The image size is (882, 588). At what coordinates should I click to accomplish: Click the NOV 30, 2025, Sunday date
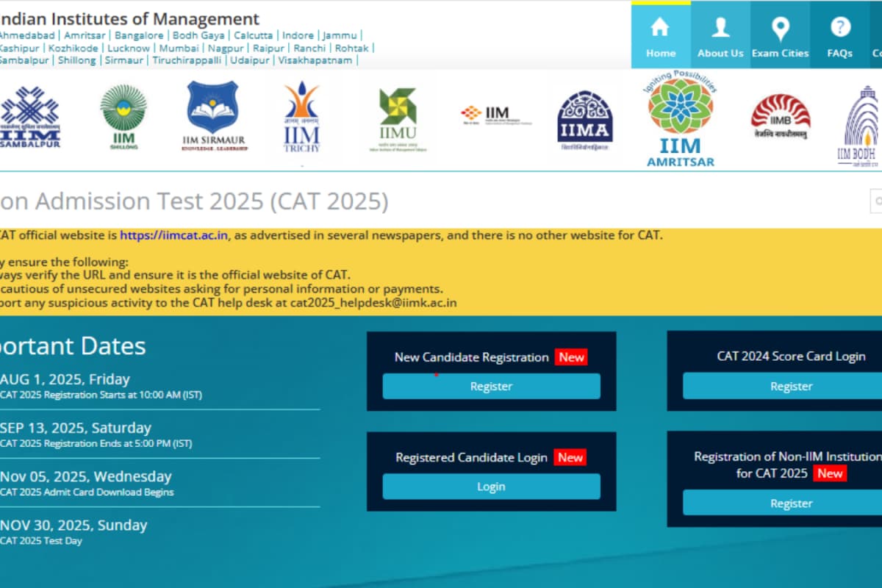pos(73,525)
